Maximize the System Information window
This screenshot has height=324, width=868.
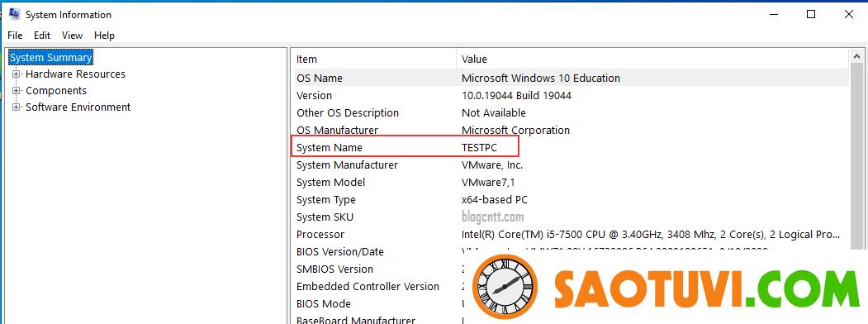811,14
